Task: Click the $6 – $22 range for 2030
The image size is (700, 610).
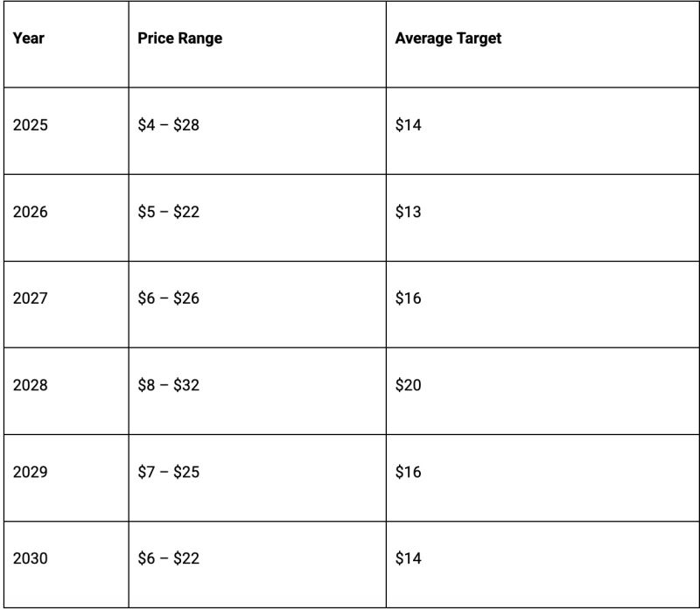Action: (169, 558)
